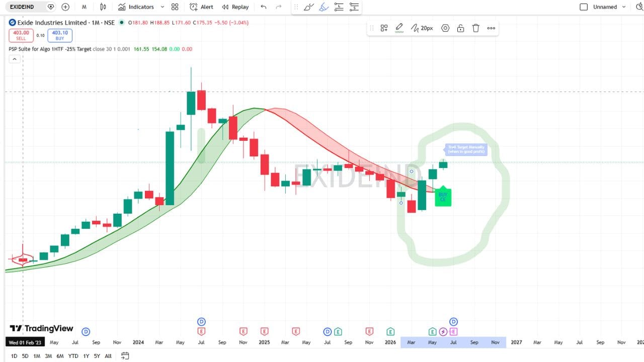Click the 403.00 SELL button
Viewport: 644px width, 362px height.
pyautogui.click(x=21, y=35)
